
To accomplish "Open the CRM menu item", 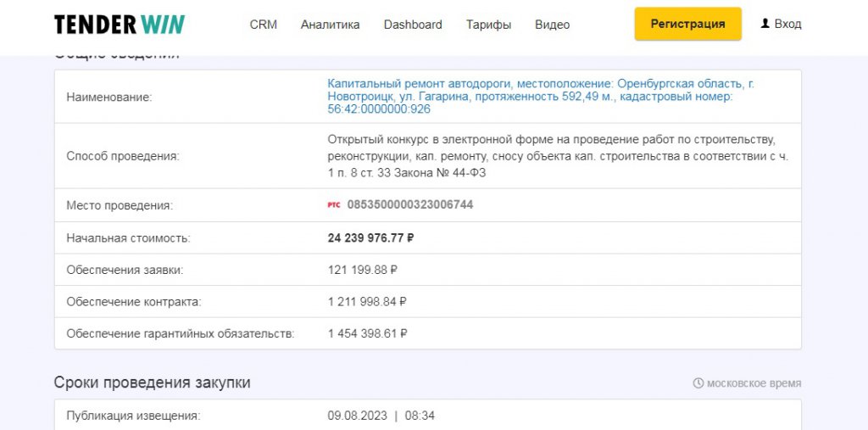I will tap(263, 25).
